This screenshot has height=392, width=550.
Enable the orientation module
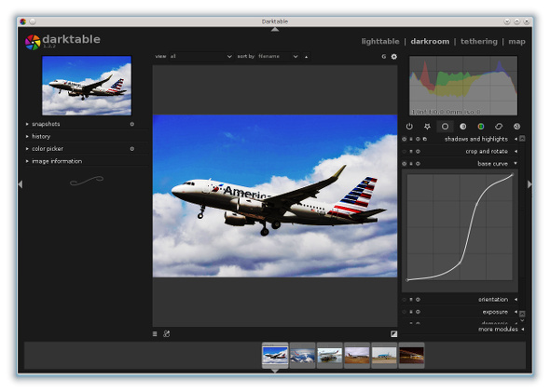point(404,300)
